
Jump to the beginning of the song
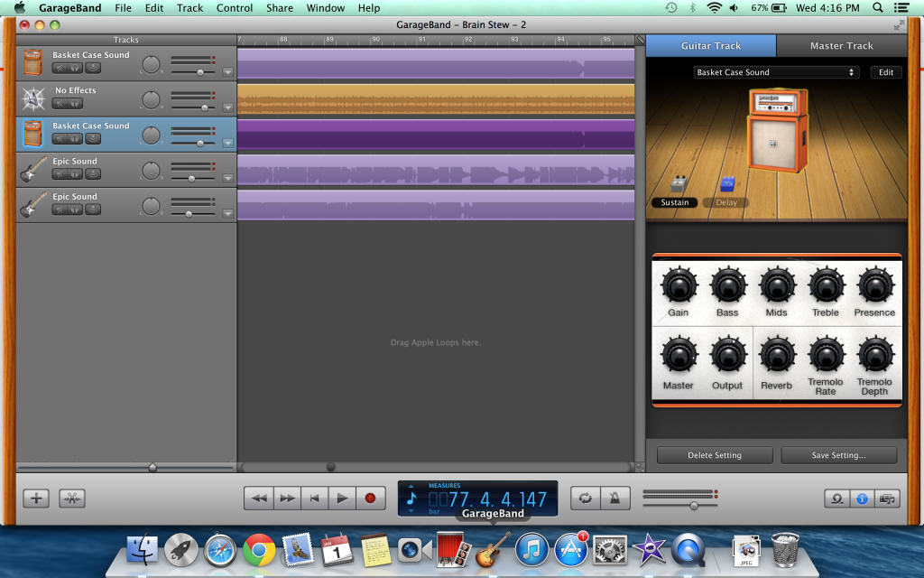coord(315,499)
